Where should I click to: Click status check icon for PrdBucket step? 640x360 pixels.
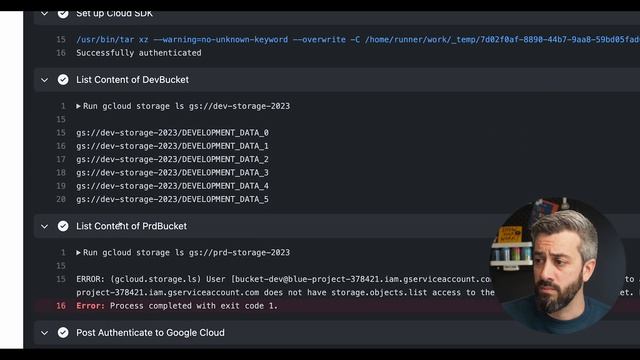click(63, 226)
